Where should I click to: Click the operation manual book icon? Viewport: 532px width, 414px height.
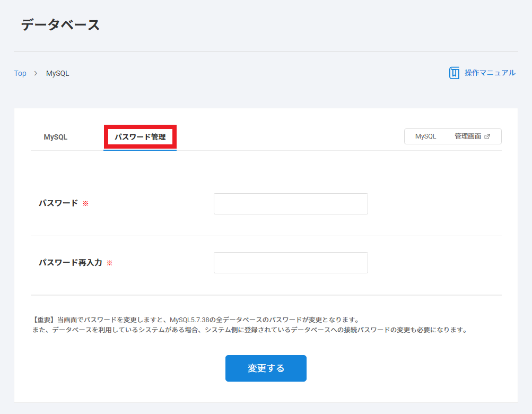[454, 73]
